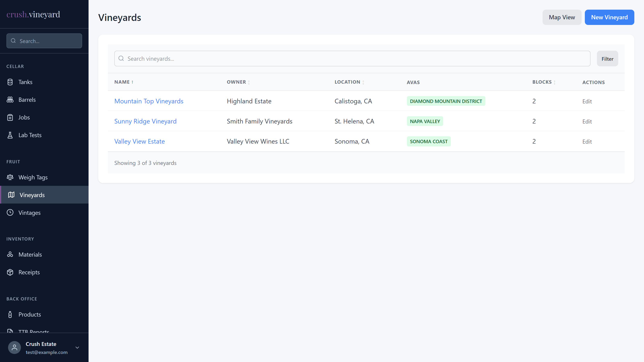Image resolution: width=644 pixels, height=362 pixels.
Task: Focus the Search vineyards field
Action: coord(352,59)
